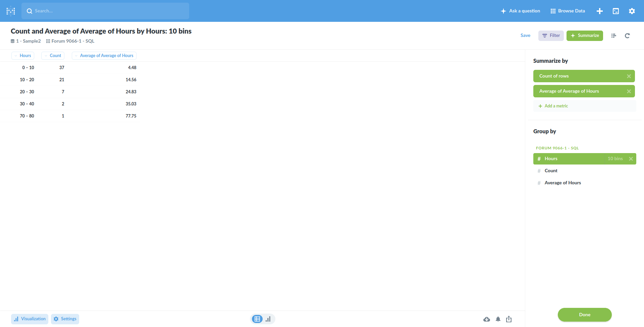Open the Forum 9066-1 - SQL table link
This screenshot has height=327, width=644.
70,41
